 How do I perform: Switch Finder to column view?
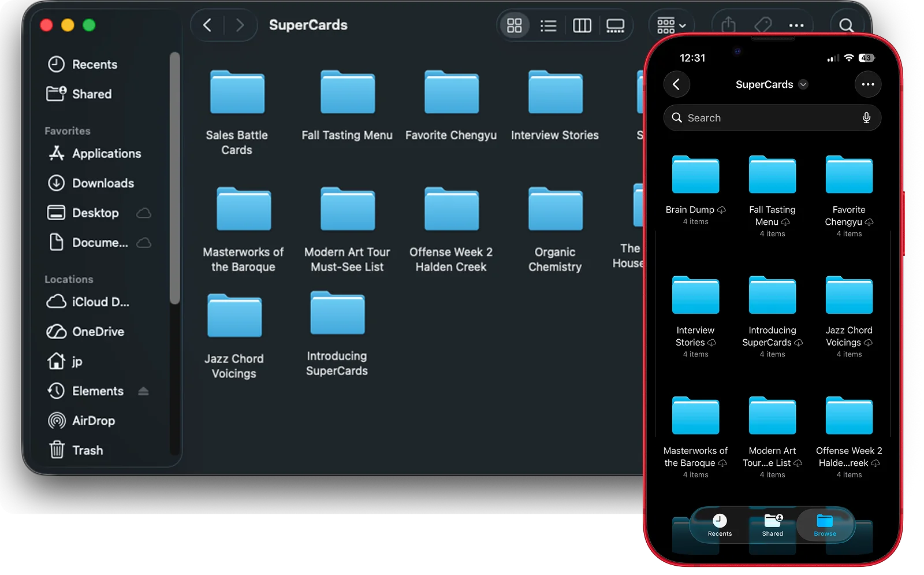(582, 25)
